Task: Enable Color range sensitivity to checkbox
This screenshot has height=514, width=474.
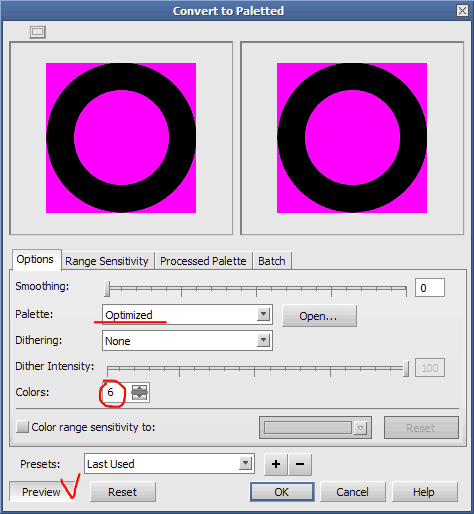Action: 22,427
